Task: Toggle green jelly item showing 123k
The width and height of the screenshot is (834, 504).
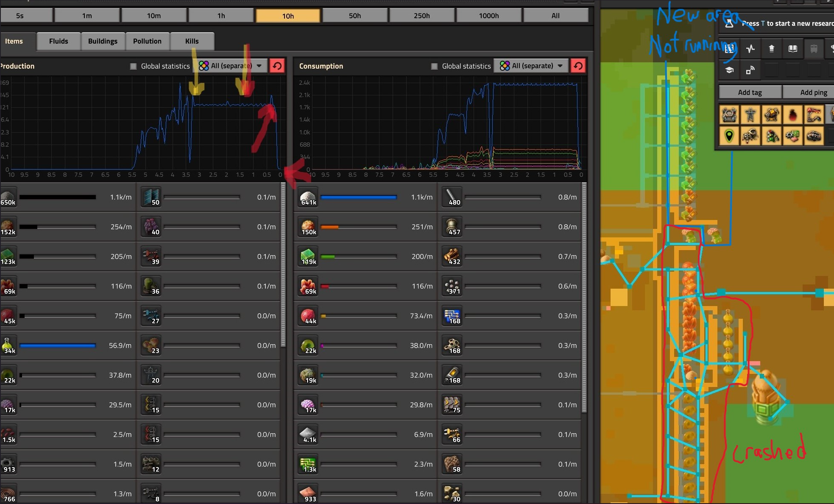Action: click(x=8, y=256)
